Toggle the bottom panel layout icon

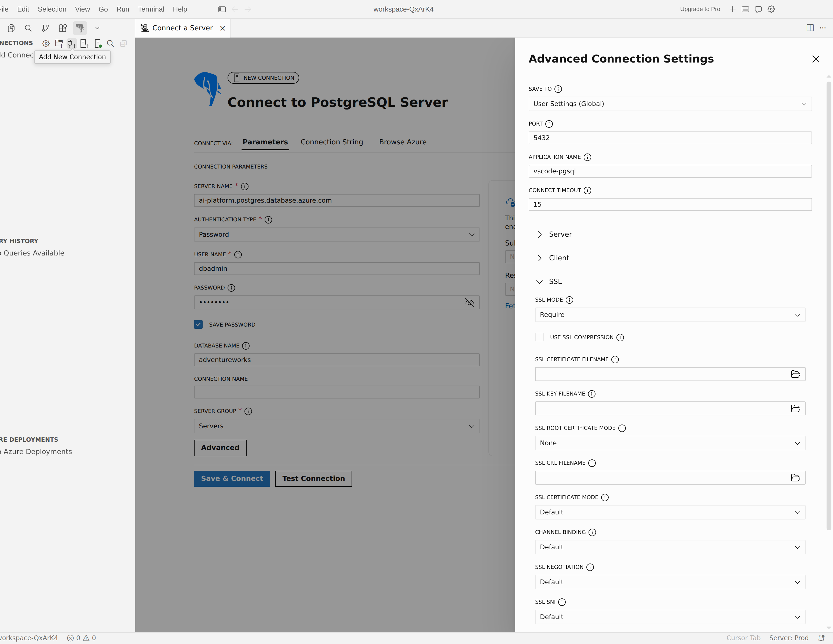pos(745,9)
